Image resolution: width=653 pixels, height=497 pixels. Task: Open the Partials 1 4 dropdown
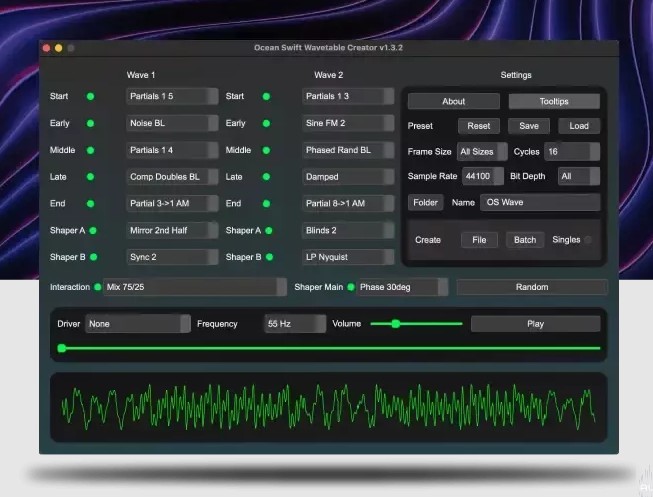[x=172, y=150]
